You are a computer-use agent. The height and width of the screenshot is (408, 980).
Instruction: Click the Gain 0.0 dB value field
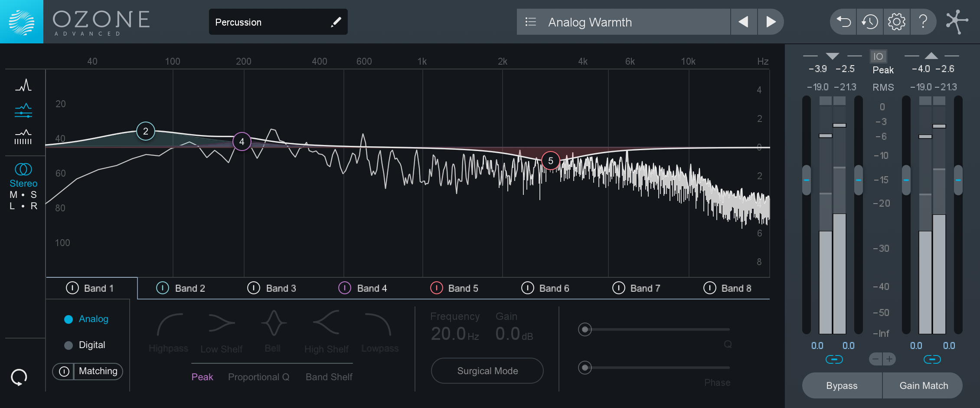click(x=514, y=334)
